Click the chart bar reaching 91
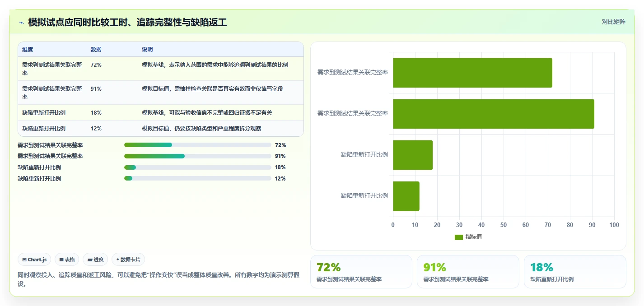This screenshot has width=644, height=306. coord(494,114)
